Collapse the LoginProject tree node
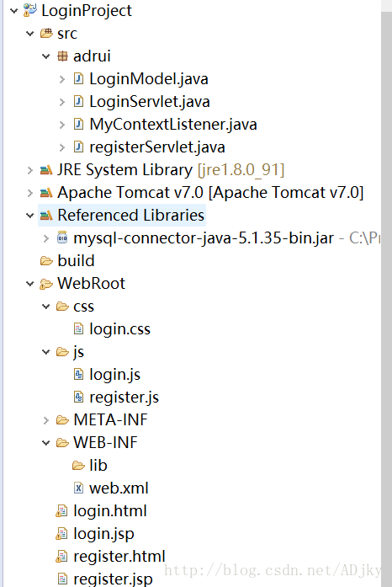The width and height of the screenshot is (392, 587). point(13,11)
